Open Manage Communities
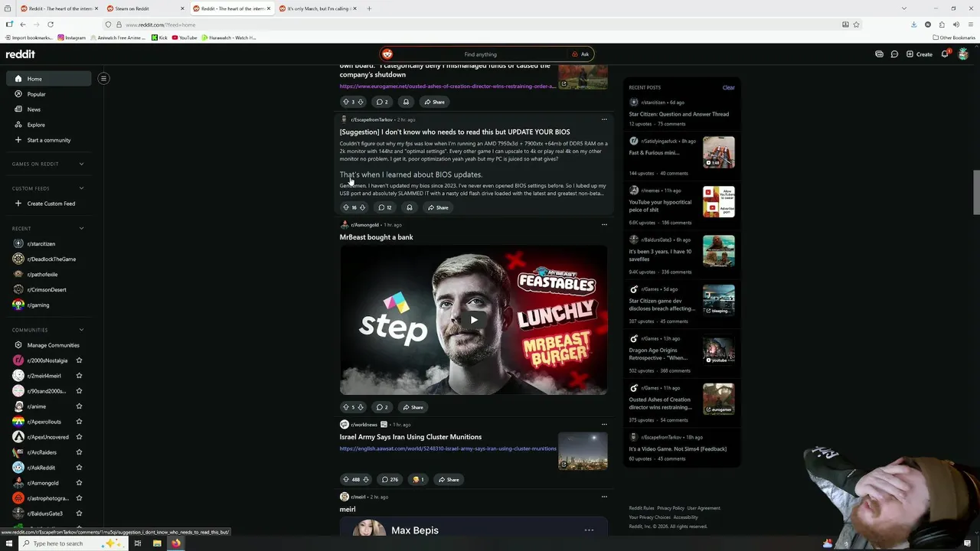This screenshot has height=551, width=980. (48, 345)
